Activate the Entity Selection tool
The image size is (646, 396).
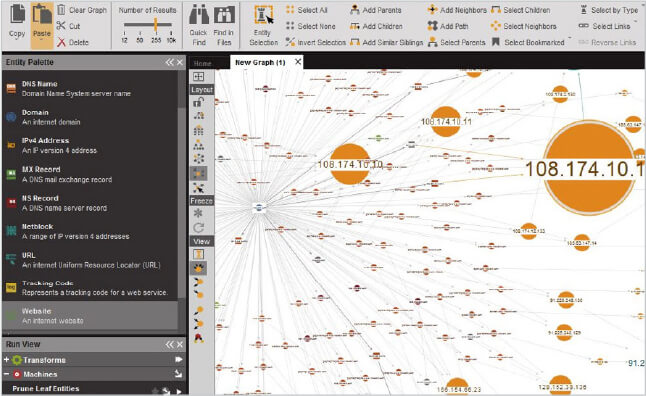263,16
